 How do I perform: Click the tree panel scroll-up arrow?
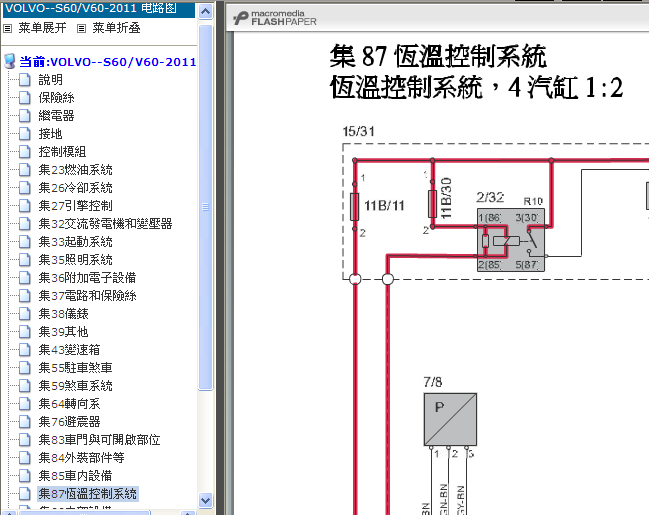point(205,12)
